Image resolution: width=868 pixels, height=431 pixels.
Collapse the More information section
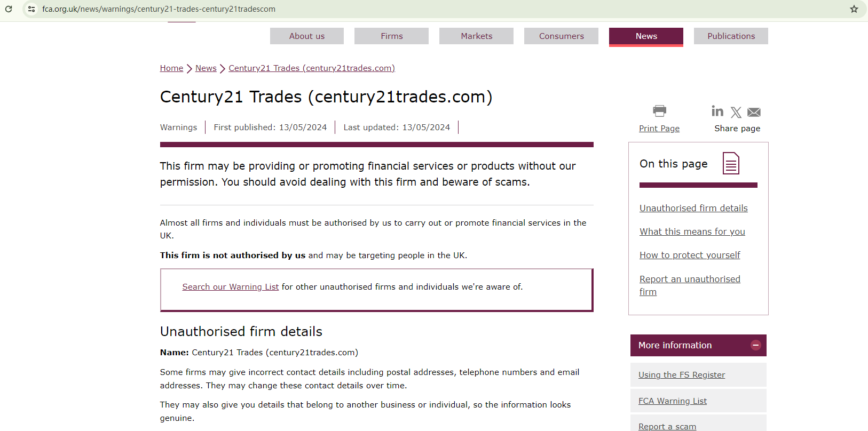coord(755,345)
